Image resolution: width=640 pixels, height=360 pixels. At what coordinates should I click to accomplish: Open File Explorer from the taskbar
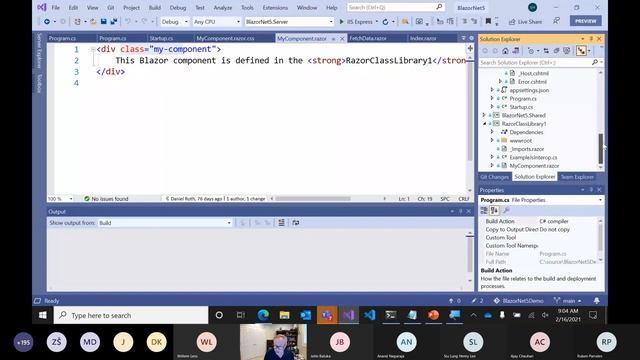click(284, 315)
